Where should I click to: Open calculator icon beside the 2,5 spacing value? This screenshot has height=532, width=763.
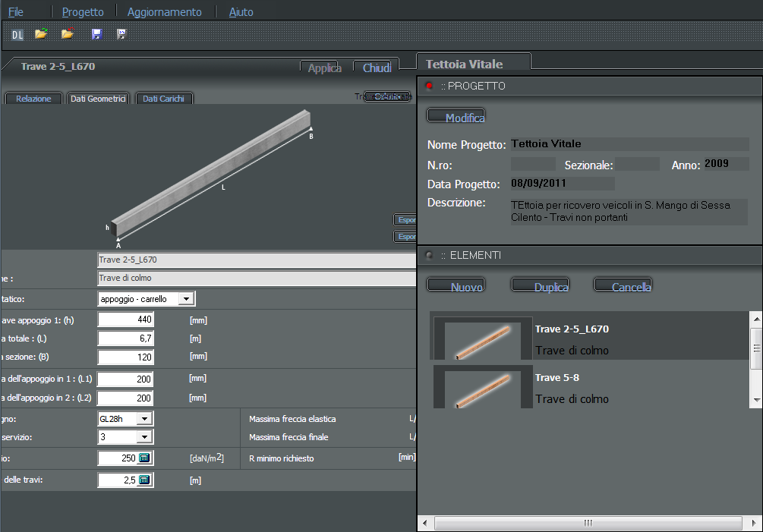pyautogui.click(x=144, y=480)
